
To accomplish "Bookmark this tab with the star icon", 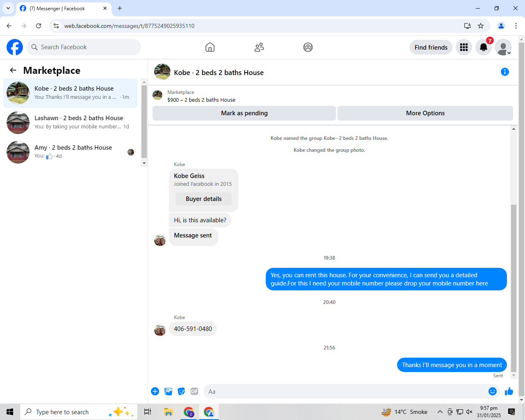I will (481, 26).
